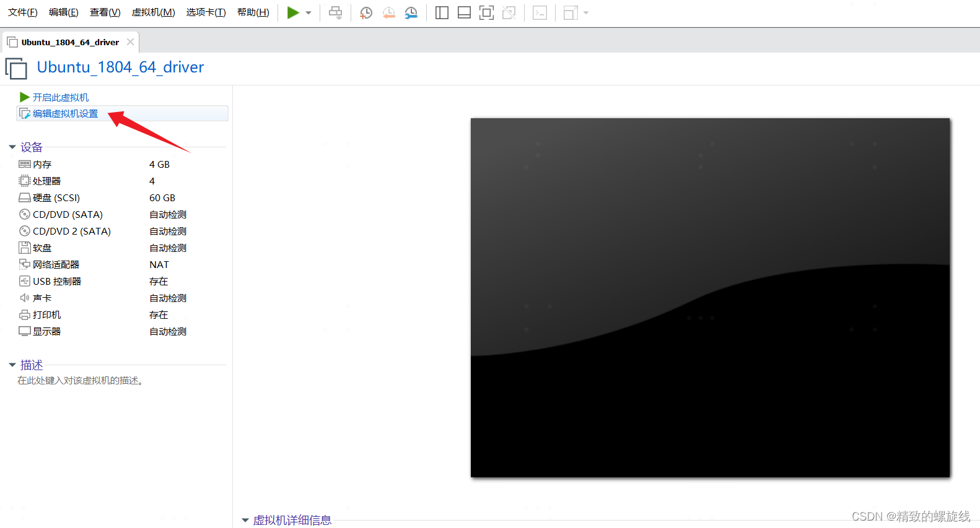980x528 pixels.
Task: Select the 处理器 device row label
Action: pyautogui.click(x=47, y=181)
